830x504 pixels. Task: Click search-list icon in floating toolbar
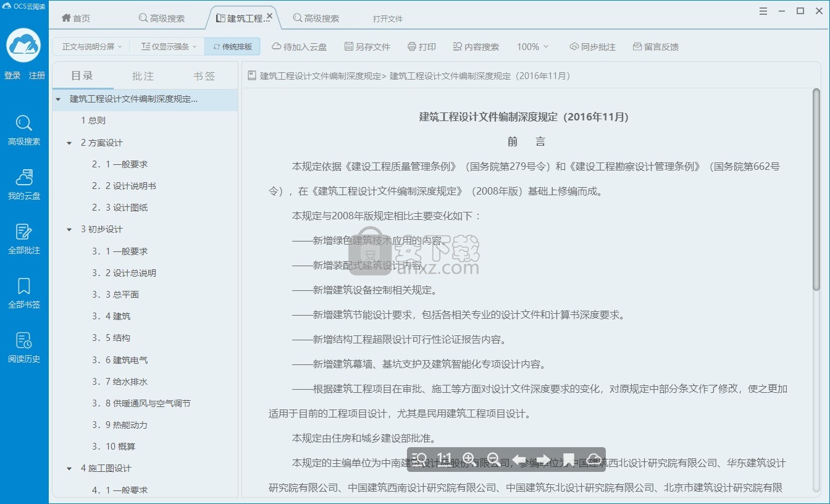(x=419, y=460)
